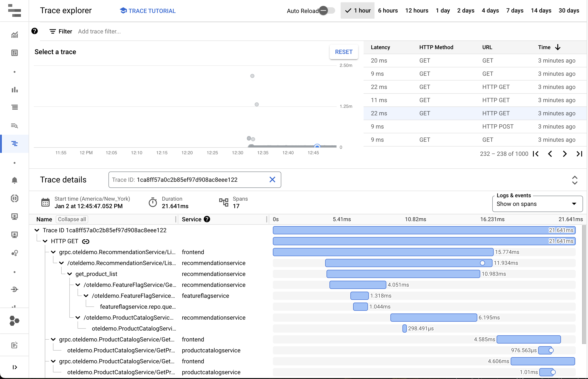This screenshot has width=588, height=379.
Task: Click the span list vertical scrollbar
Action: tap(584, 284)
